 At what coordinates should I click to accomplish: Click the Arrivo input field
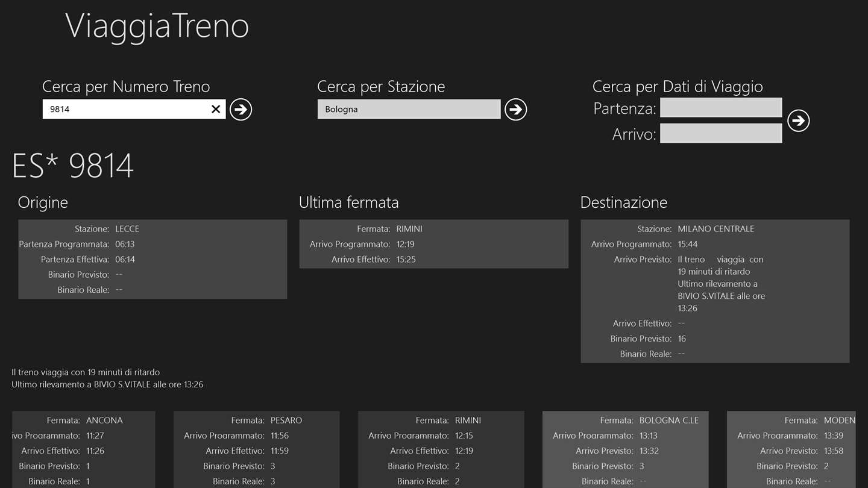tap(721, 133)
